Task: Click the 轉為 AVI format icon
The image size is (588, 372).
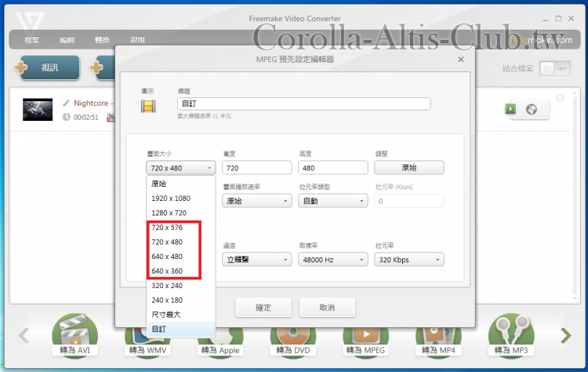Action: [75, 334]
